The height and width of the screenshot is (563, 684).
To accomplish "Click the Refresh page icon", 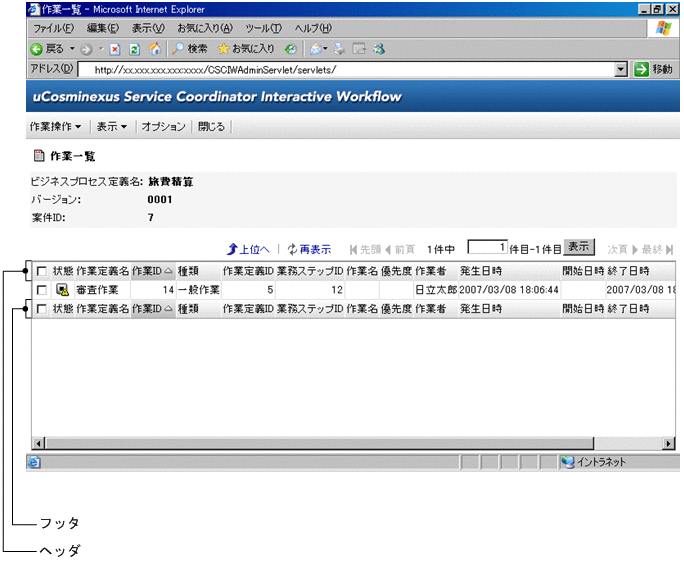I will coord(134,49).
